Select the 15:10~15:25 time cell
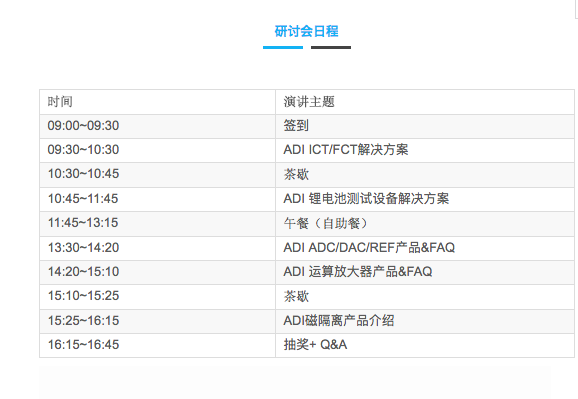The height and width of the screenshot is (399, 578). (x=157, y=296)
